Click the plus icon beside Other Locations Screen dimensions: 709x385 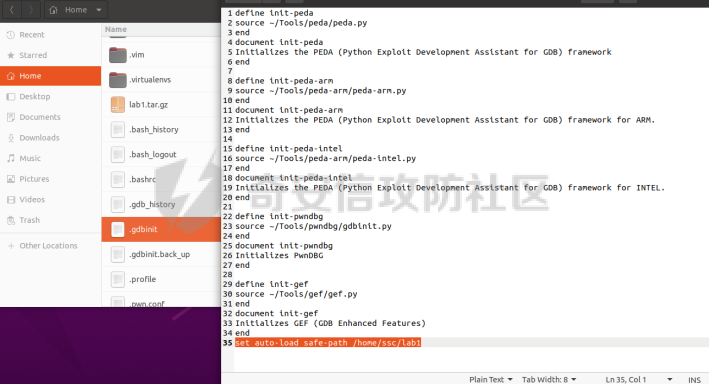click(x=11, y=246)
